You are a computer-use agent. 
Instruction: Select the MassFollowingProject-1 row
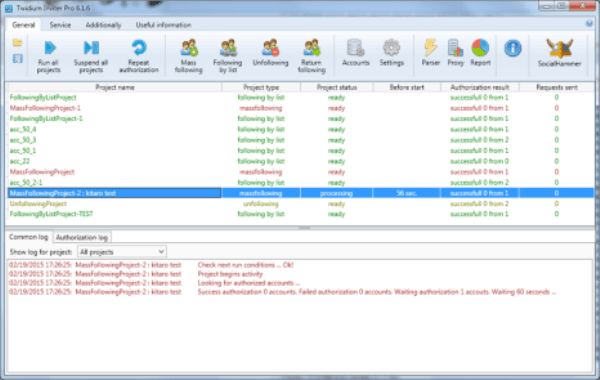click(x=301, y=108)
